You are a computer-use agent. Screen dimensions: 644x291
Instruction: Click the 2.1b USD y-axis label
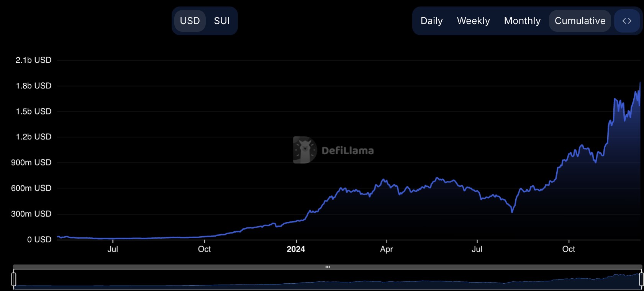(33, 60)
